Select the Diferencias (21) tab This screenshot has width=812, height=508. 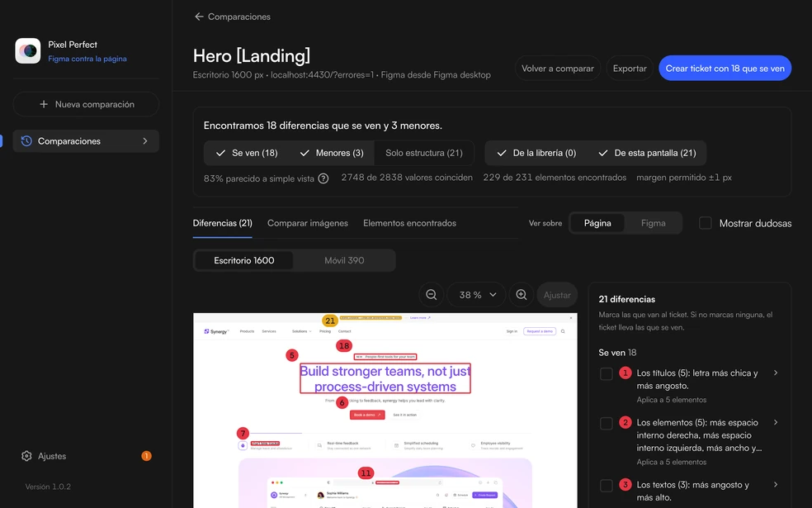(222, 223)
